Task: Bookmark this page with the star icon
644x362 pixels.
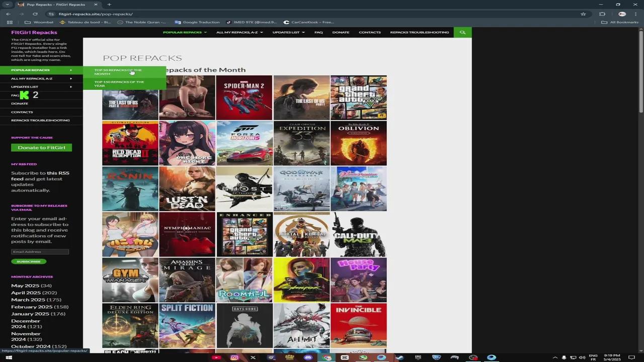Action: tap(583, 14)
